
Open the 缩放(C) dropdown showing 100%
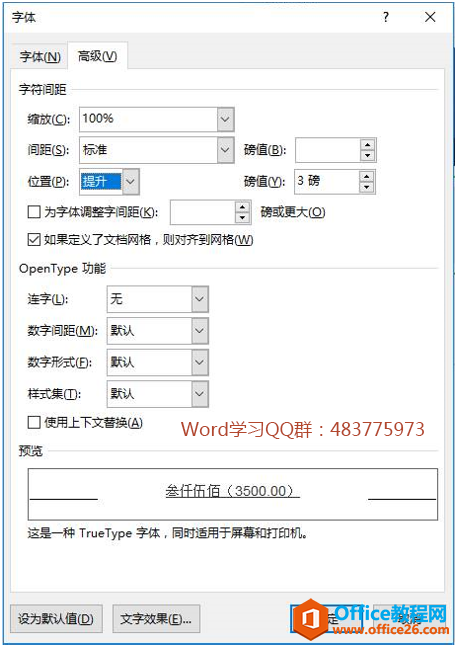(x=156, y=119)
